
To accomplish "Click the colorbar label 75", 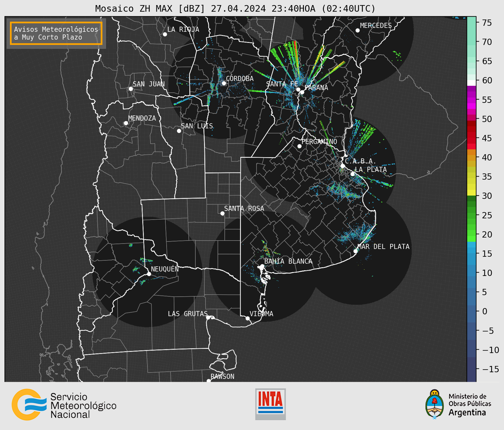I will 487,23.
